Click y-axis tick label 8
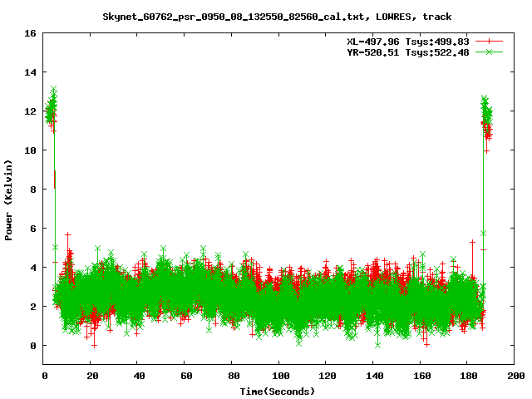 pyautogui.click(x=33, y=190)
